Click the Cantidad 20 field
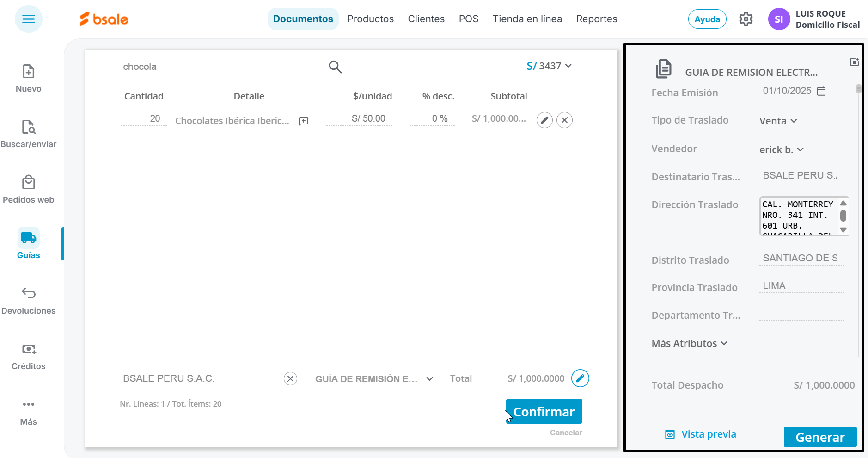 tap(144, 118)
